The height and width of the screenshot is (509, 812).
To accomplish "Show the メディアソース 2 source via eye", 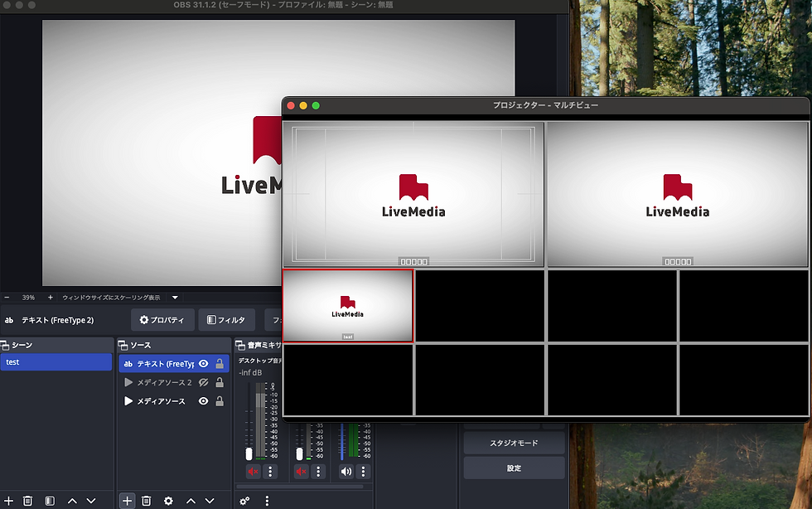I will (204, 382).
